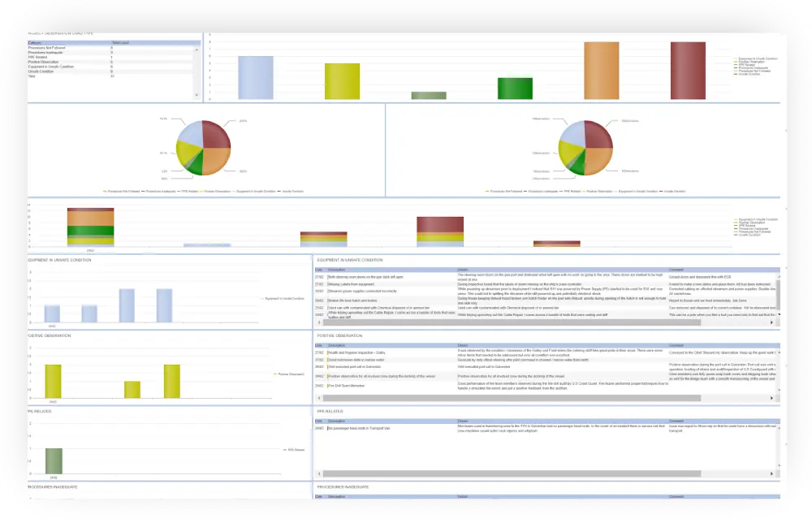Select the Unsafe Condition summary table row
Image resolution: width=812 pixels, height=523 pixels.
110,71
